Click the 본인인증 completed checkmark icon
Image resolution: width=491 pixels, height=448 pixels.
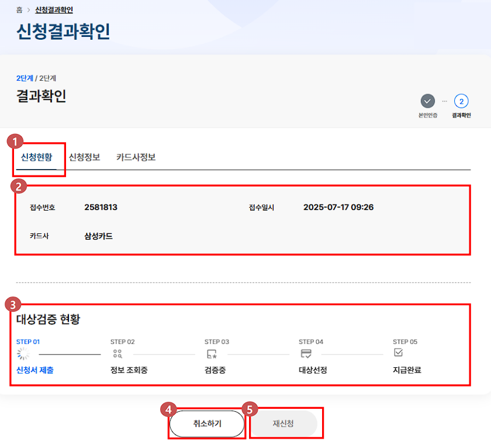coord(428,101)
